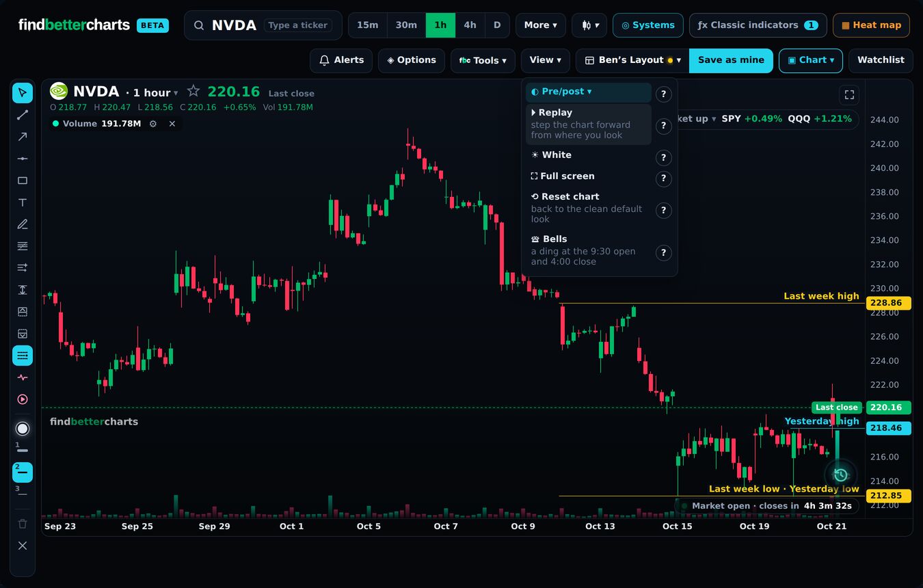Screen dimensions: 923x588
Task: Open the Volume indicator settings gear
Action: pyautogui.click(x=153, y=124)
